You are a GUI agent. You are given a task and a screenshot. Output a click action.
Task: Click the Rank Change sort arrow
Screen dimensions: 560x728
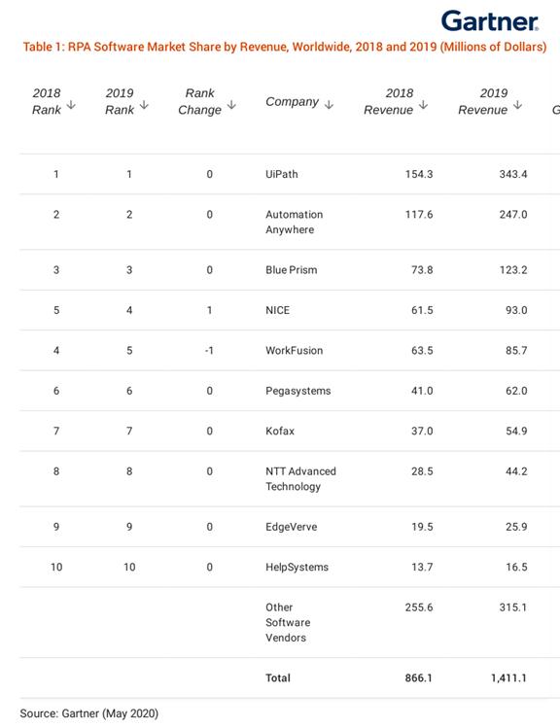click(231, 105)
